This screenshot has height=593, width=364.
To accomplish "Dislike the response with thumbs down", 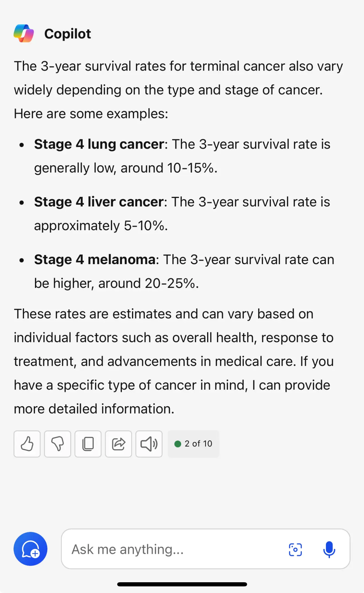I will 57,444.
